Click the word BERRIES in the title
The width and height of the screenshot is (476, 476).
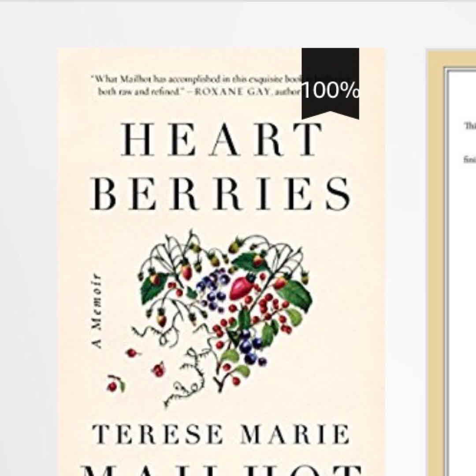pos(221,194)
